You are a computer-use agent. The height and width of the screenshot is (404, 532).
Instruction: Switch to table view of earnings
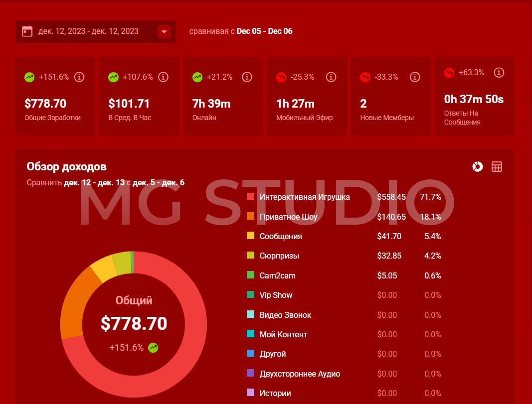click(x=497, y=167)
